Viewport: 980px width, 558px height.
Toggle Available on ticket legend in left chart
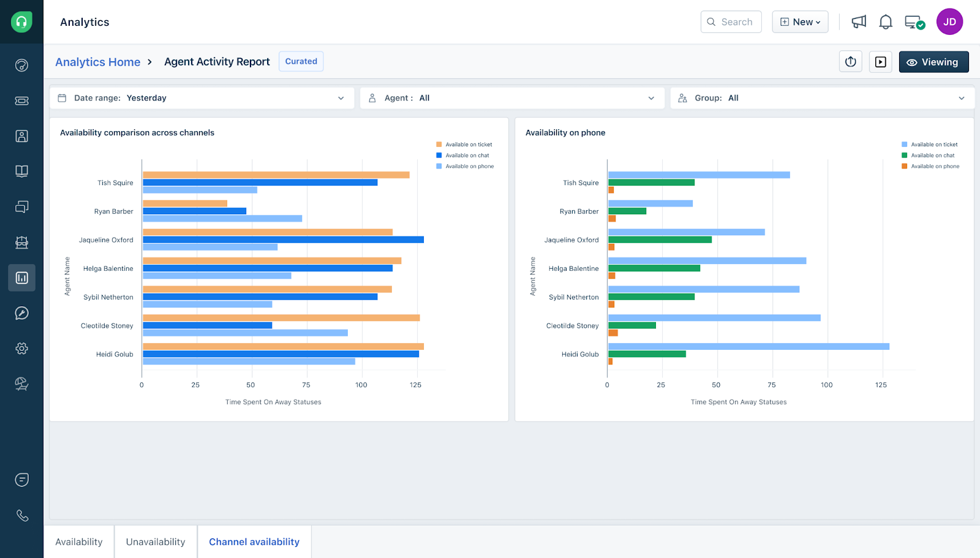[464, 145]
